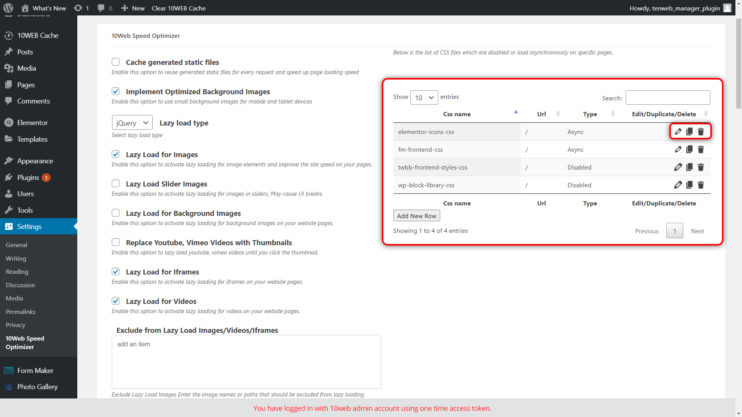742x417 pixels.
Task: Sort table by Url column
Action: point(541,114)
